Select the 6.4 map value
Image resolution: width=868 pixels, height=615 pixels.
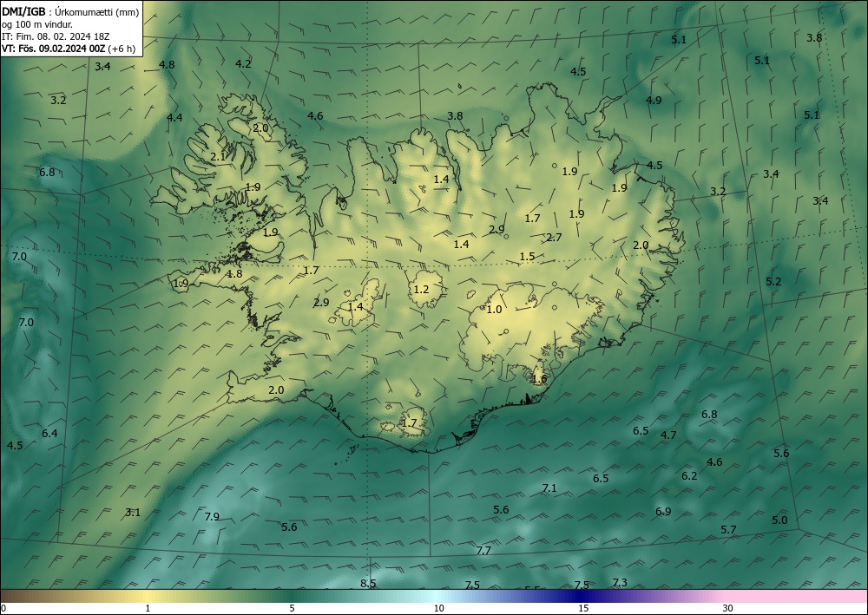point(49,433)
